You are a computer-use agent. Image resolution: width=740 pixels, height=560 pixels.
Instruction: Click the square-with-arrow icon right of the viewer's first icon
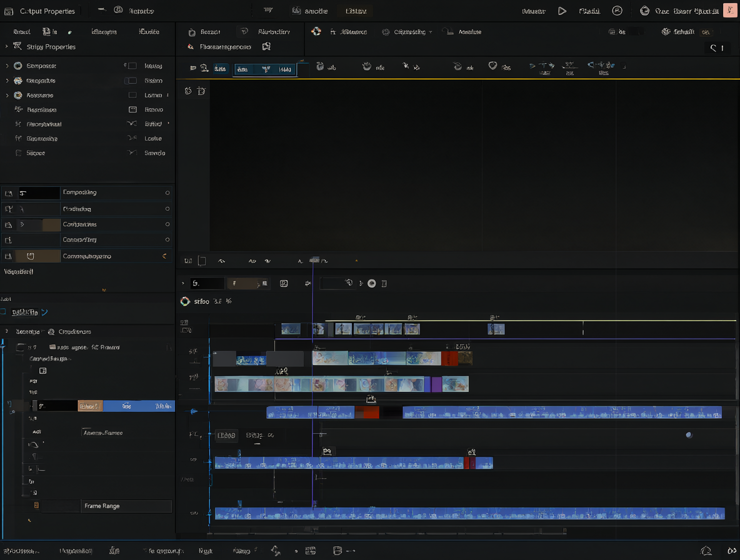click(201, 91)
